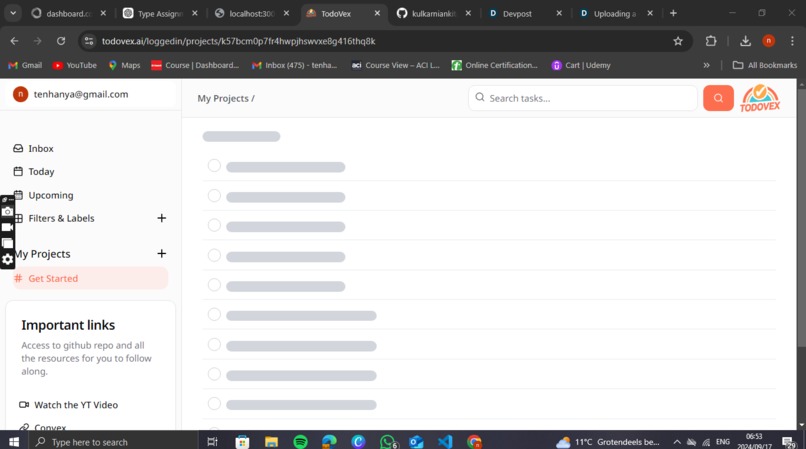Open weather widget showing 11°C
This screenshot has height=449, width=806.
point(608,442)
